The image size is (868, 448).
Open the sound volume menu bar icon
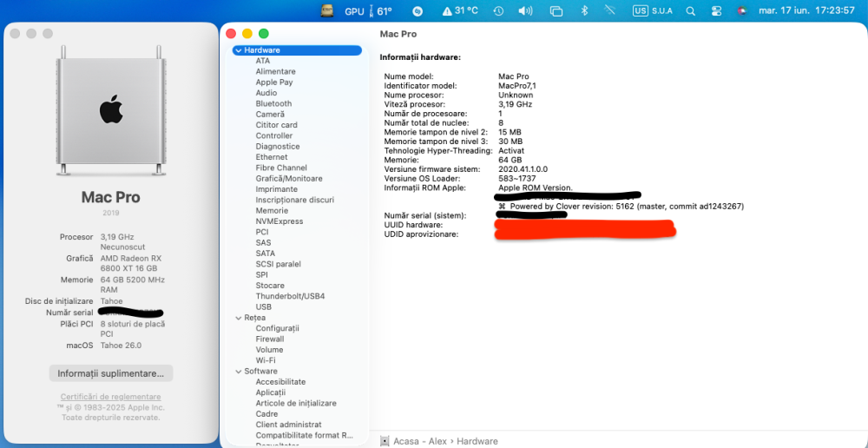[526, 10]
